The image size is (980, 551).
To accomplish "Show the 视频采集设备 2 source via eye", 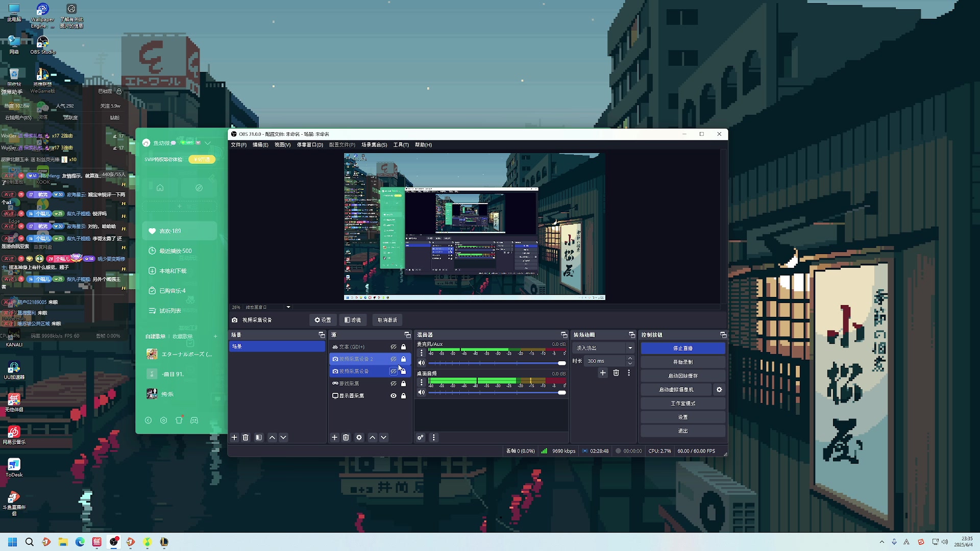I will (x=394, y=359).
